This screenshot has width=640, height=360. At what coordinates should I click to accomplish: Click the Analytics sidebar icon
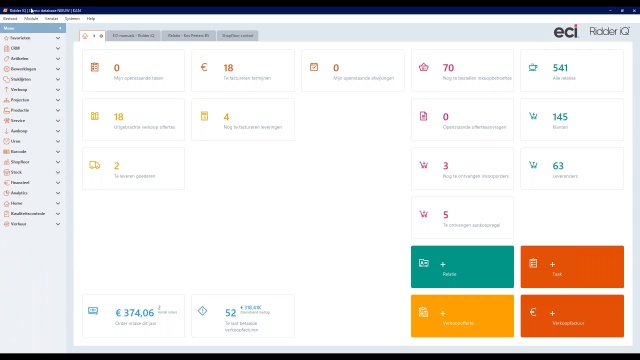(6, 193)
